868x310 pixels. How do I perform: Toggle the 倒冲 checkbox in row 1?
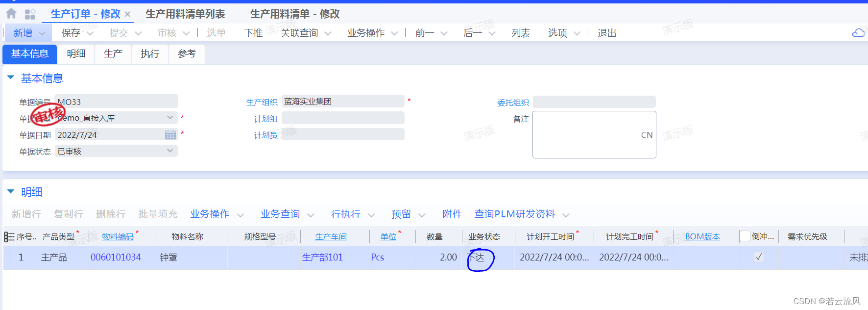[759, 257]
